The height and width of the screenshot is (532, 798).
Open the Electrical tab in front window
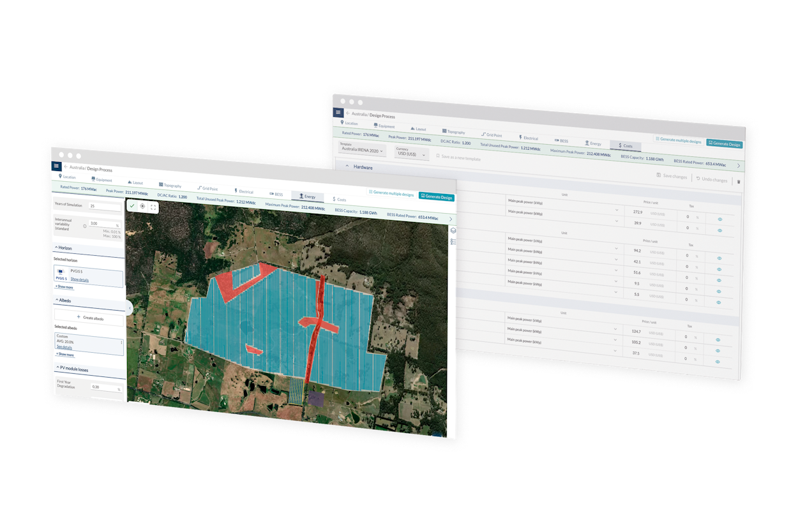click(244, 191)
